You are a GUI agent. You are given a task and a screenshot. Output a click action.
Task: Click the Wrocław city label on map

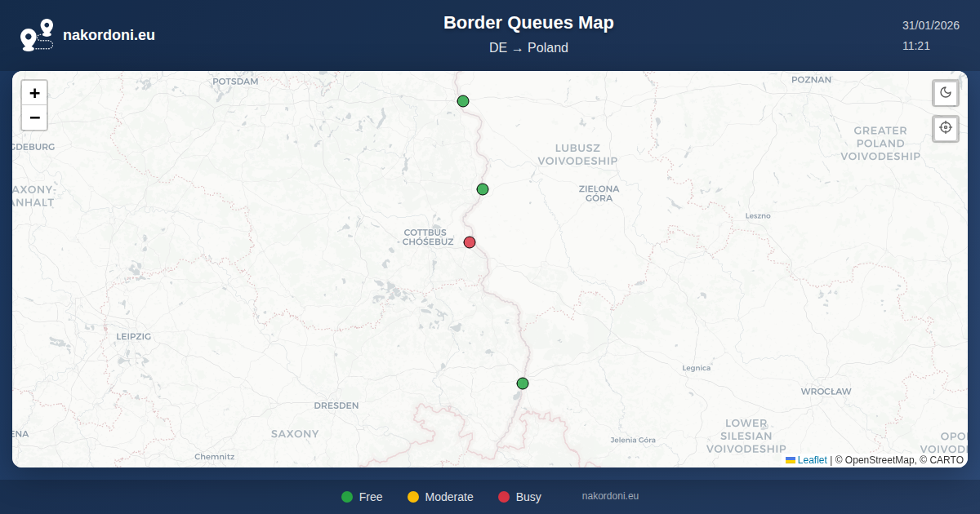(826, 392)
